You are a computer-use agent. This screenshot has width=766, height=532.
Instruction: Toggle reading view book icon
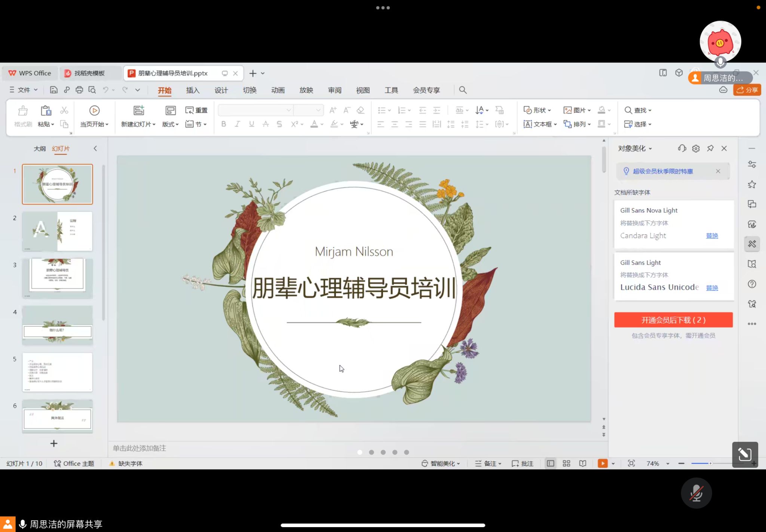click(x=583, y=464)
